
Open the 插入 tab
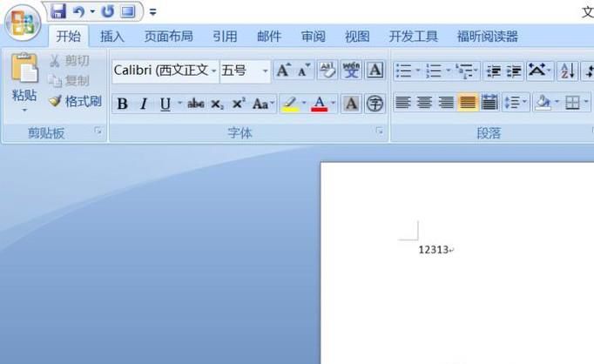(112, 37)
